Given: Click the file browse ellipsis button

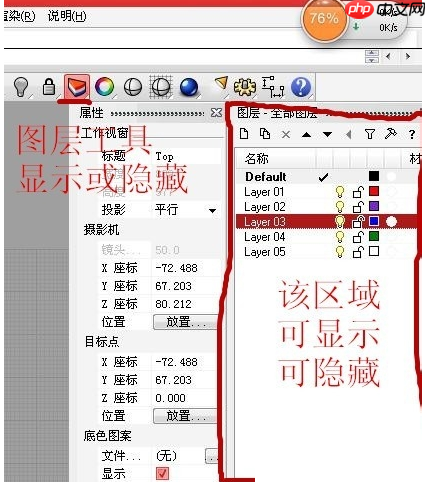Looking at the screenshot, I should point(211,456).
